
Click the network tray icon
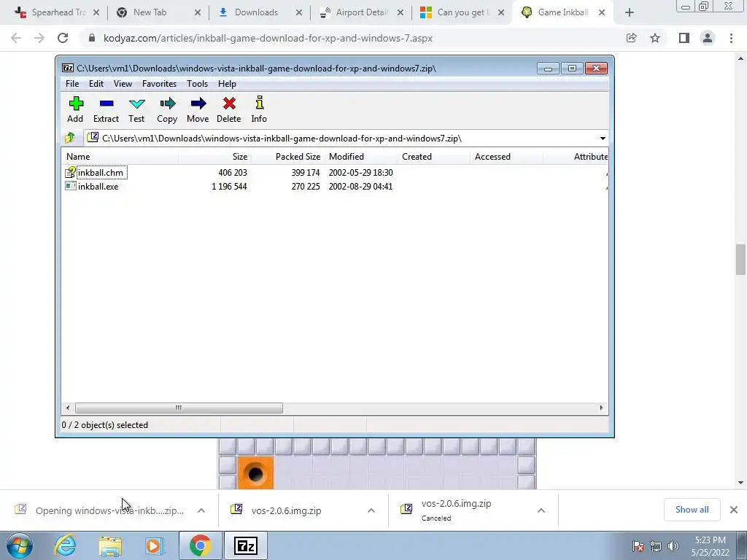coord(656,546)
